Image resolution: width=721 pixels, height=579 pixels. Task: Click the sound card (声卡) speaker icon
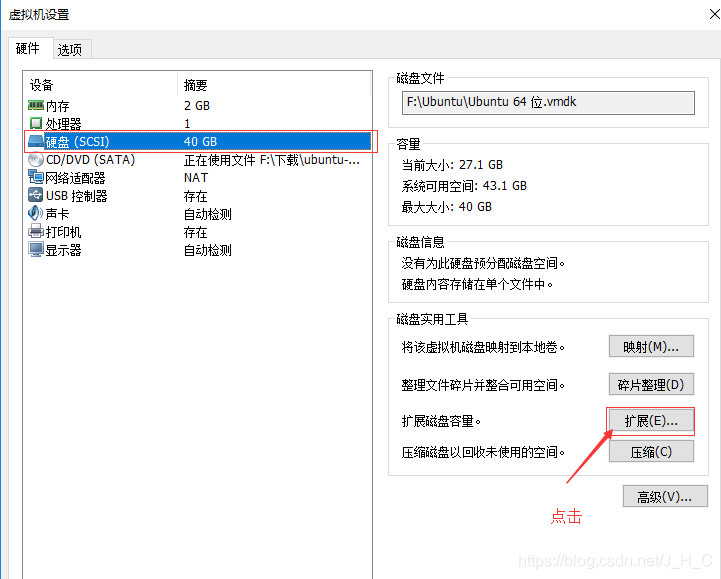coord(35,213)
